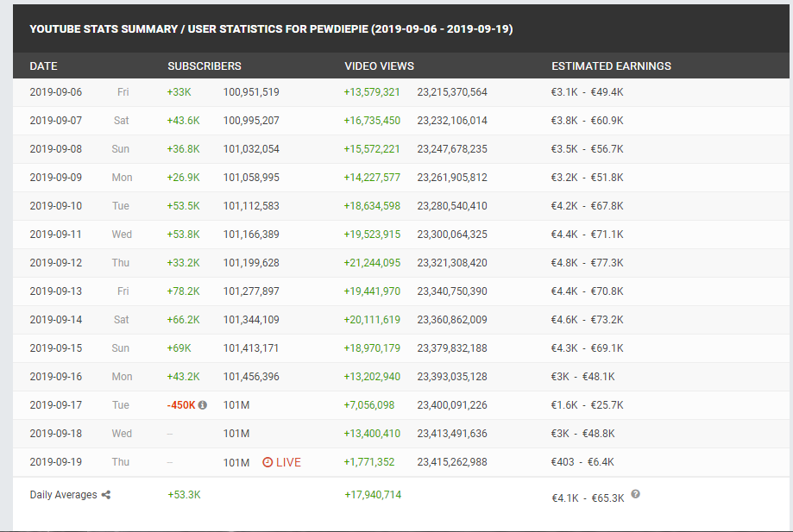This screenshot has width=793, height=532.
Task: Click the 101M value on 2019-09-18 row
Action: click(236, 434)
